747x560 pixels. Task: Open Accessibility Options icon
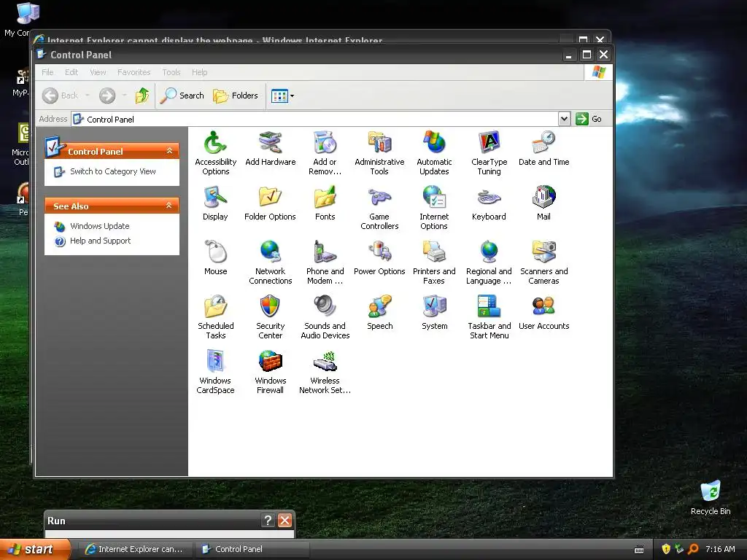point(215,153)
